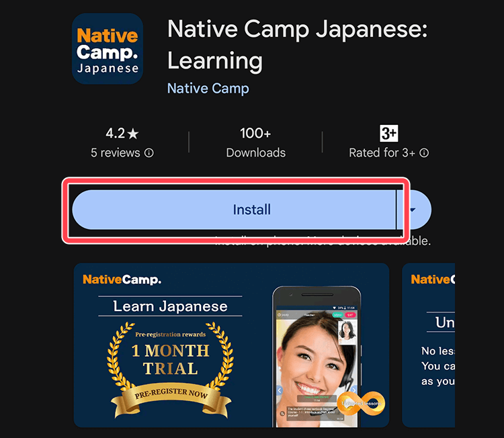This screenshot has height=438, width=504.
Task: Click the 3+ content rating badge
Action: (389, 134)
